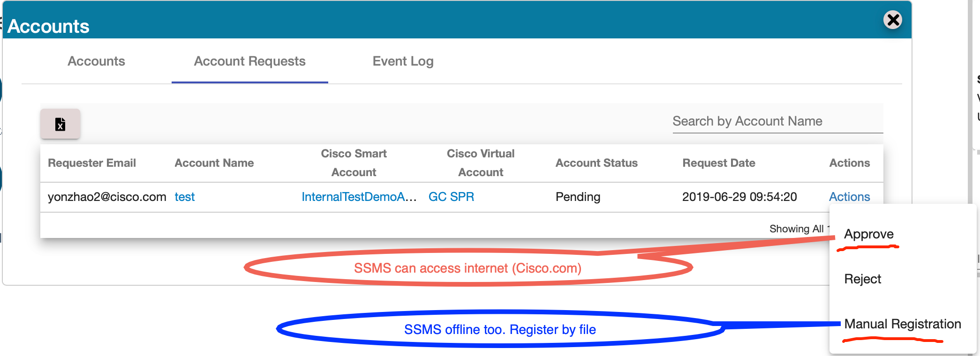Select Approve from the actions menu
Screen dimensions: 980x356
tap(868, 234)
